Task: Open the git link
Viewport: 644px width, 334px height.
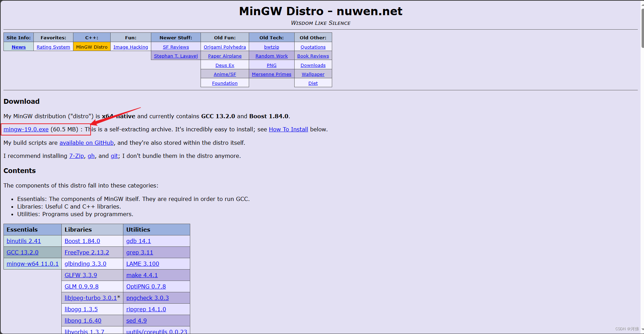Action: [x=114, y=156]
